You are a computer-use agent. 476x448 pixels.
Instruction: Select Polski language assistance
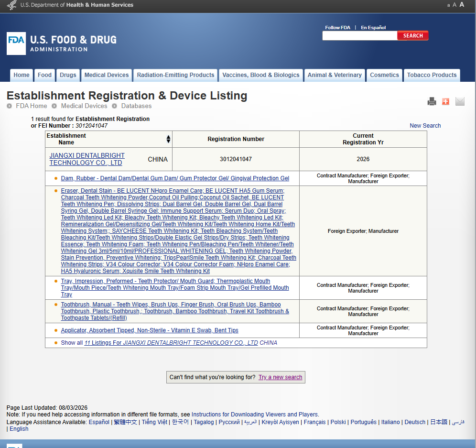(x=338, y=422)
